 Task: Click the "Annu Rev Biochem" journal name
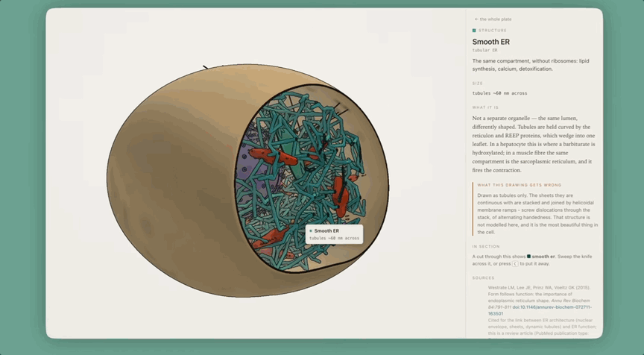(570, 301)
